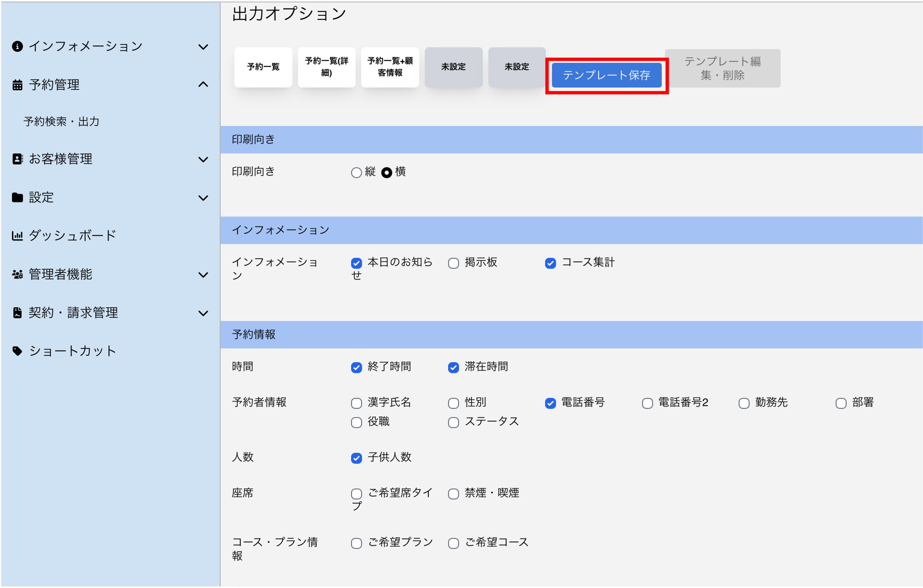Screen dimensions: 923x588
Task: Check the 電話番号2 checkbox
Action: pos(648,404)
